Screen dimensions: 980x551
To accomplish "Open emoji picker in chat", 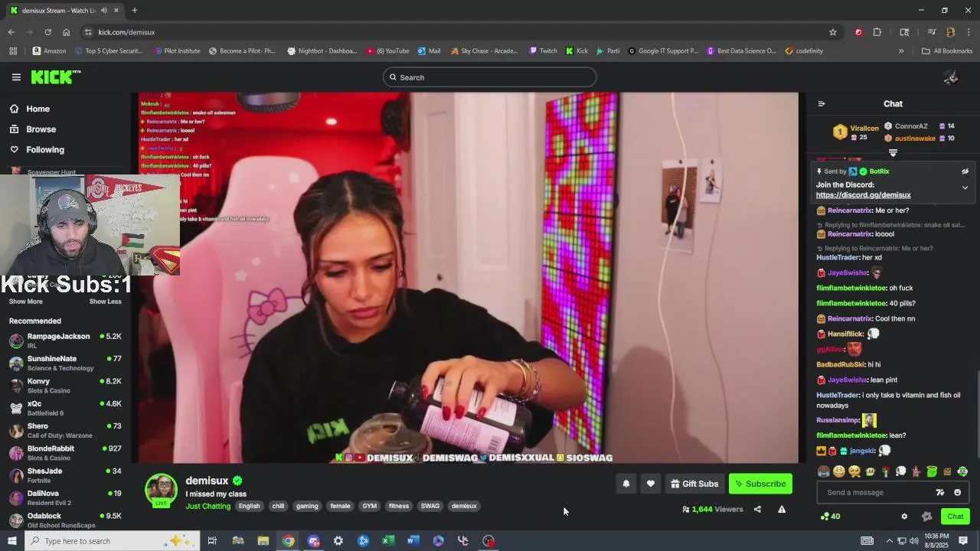I will pos(957,493).
